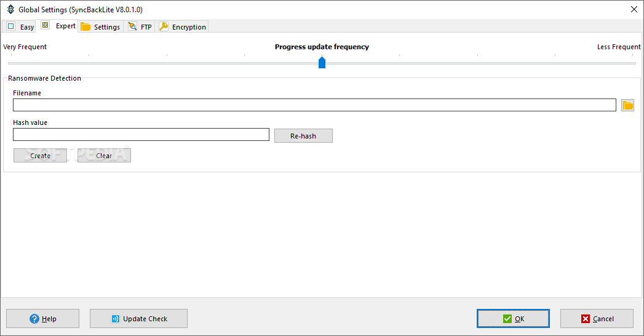The height and width of the screenshot is (336, 644).
Task: Select the Expert tab
Action: (x=57, y=26)
